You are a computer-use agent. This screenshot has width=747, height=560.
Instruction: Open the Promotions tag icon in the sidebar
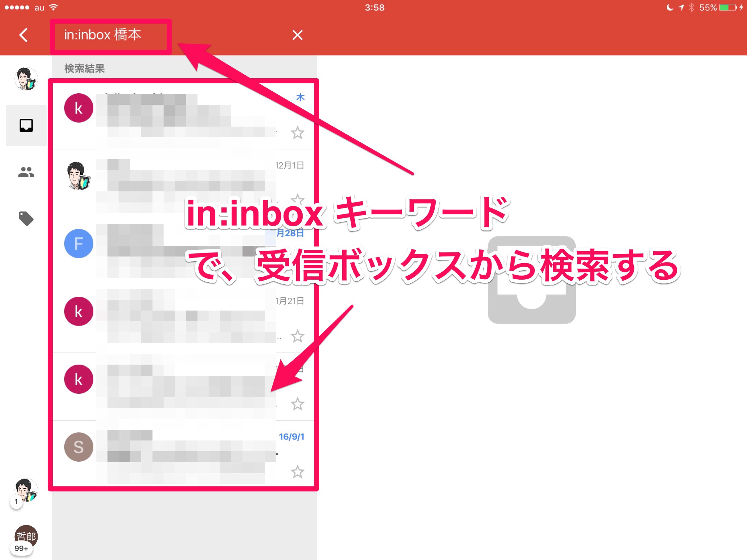click(x=26, y=219)
